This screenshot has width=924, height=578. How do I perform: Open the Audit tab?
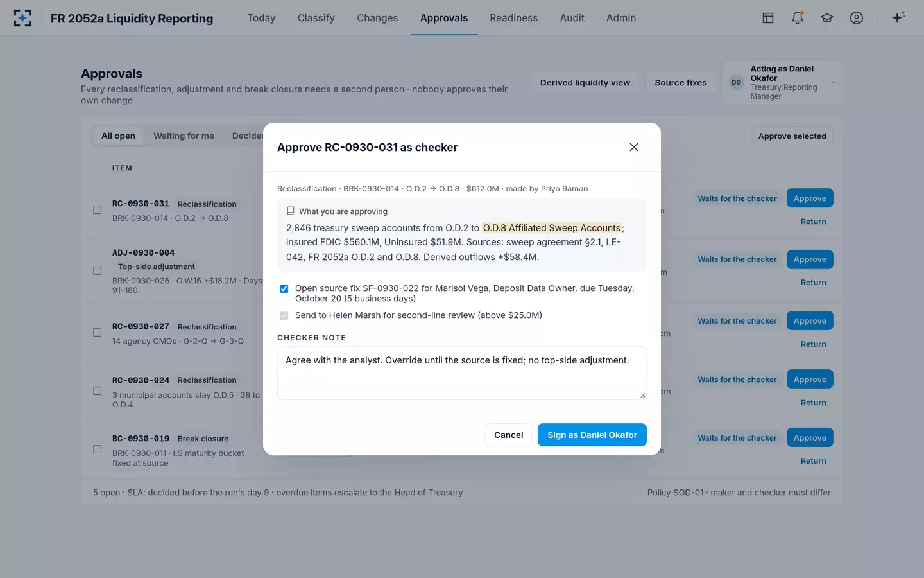[x=572, y=18]
